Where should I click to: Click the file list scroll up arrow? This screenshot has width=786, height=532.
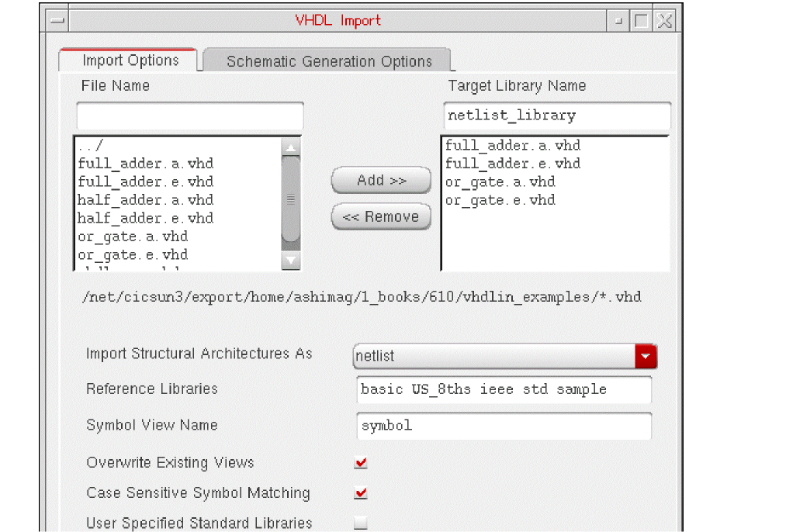click(291, 147)
